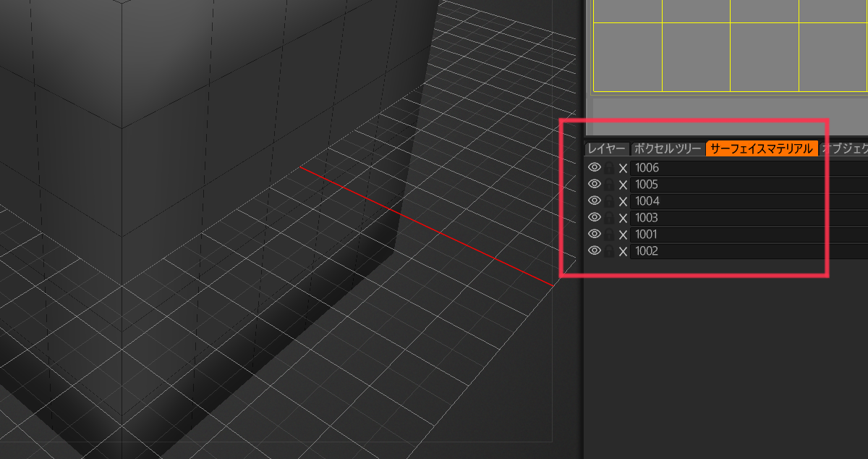Click the 1005 material name field
Image resolution: width=868 pixels, height=459 pixels.
(749, 185)
